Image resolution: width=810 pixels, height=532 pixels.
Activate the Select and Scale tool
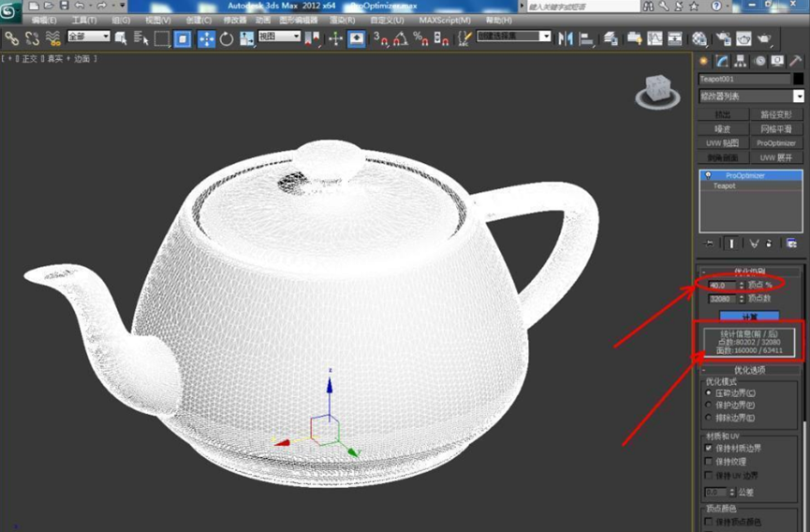click(247, 38)
